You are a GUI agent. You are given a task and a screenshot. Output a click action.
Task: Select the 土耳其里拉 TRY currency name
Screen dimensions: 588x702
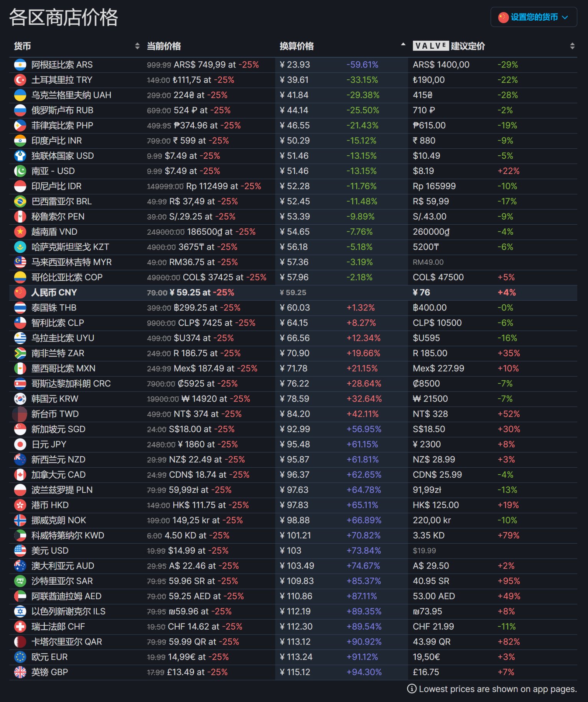tap(62, 80)
